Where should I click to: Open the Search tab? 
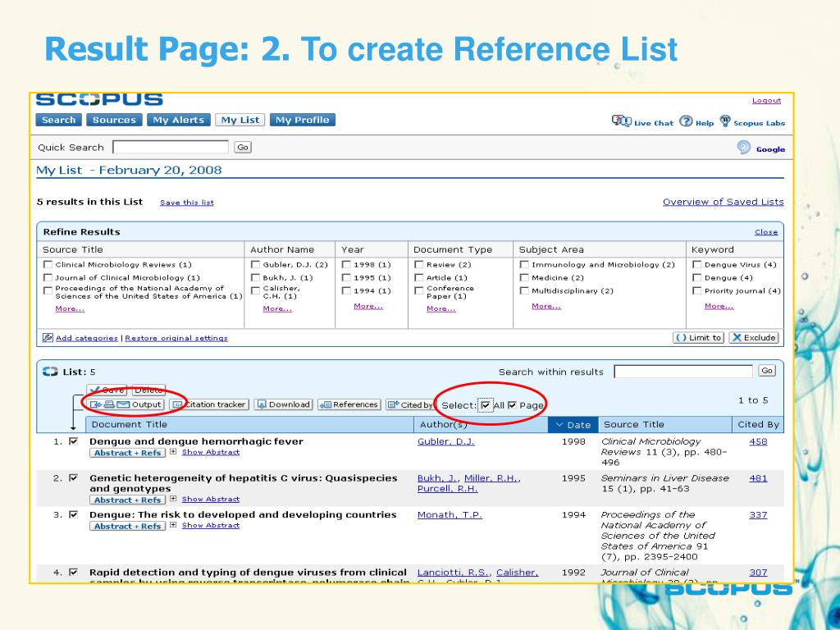(x=58, y=120)
